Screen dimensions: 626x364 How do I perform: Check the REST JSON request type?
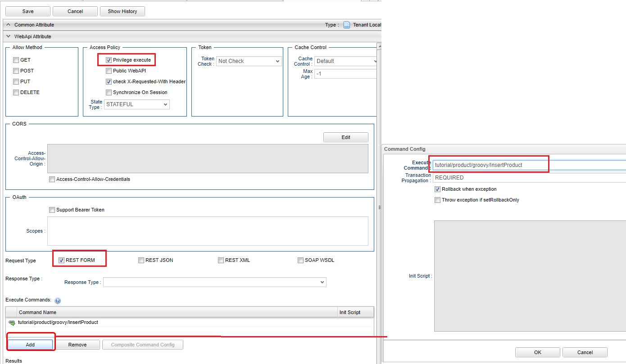tap(141, 260)
